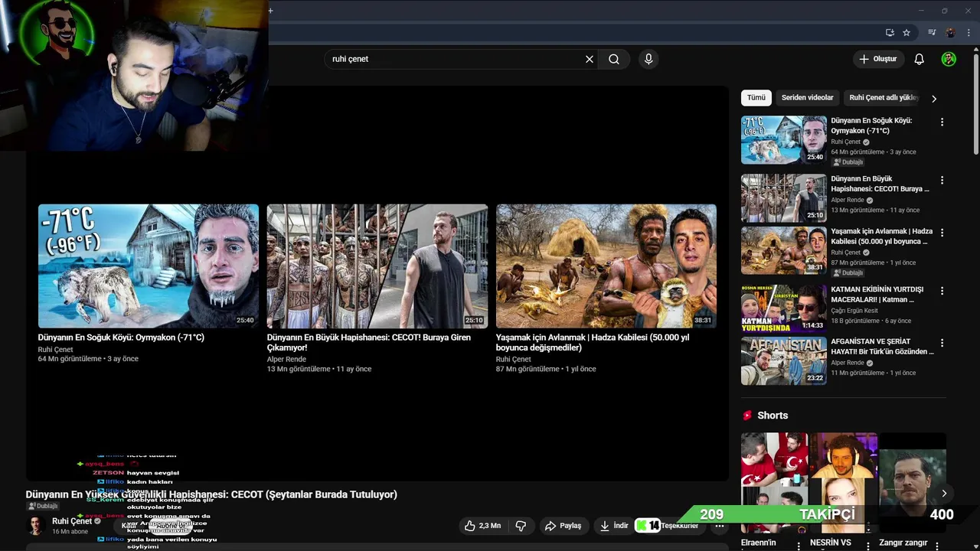Click sidebar thumbnail with 25:10 duration
The height and width of the screenshot is (551, 980).
(783, 198)
